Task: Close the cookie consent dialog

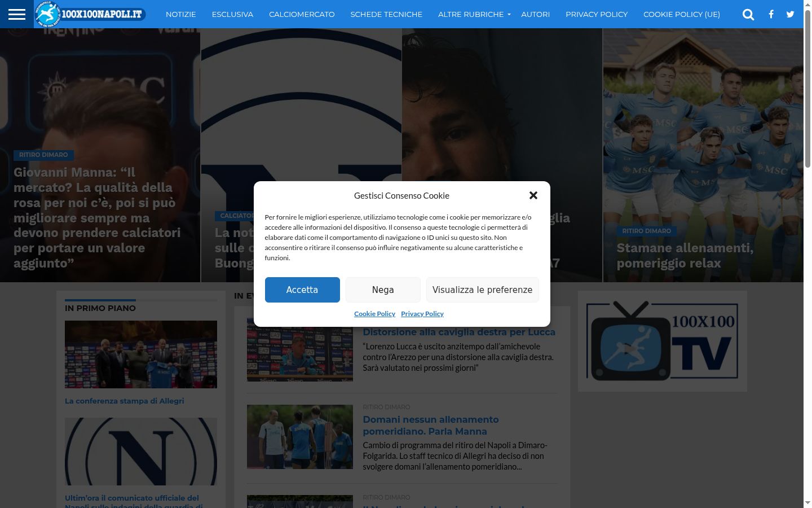Action: click(533, 195)
